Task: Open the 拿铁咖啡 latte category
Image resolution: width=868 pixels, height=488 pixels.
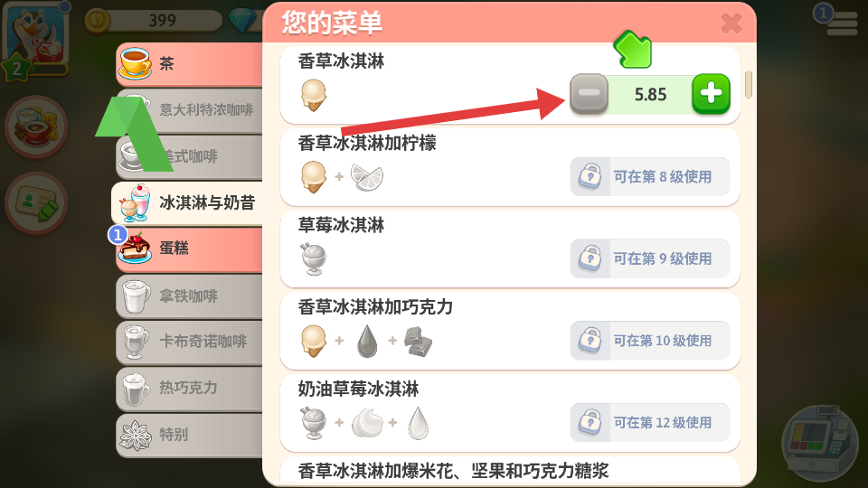Action: pyautogui.click(x=189, y=296)
